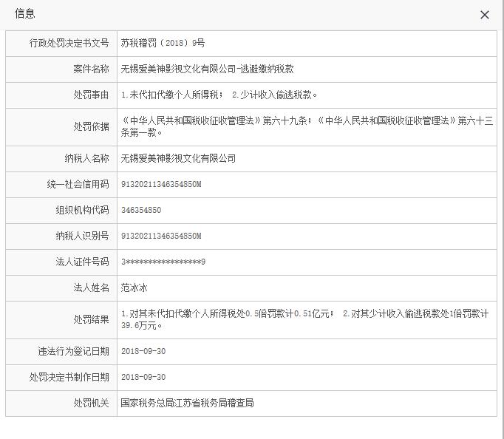Click the 信息 dialog title
Image resolution: width=504 pixels, height=439 pixels.
point(24,14)
